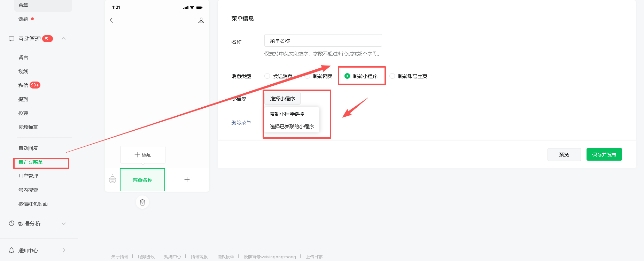Expand the 数据分析 section chevron
This screenshot has height=261, width=644.
click(64, 223)
